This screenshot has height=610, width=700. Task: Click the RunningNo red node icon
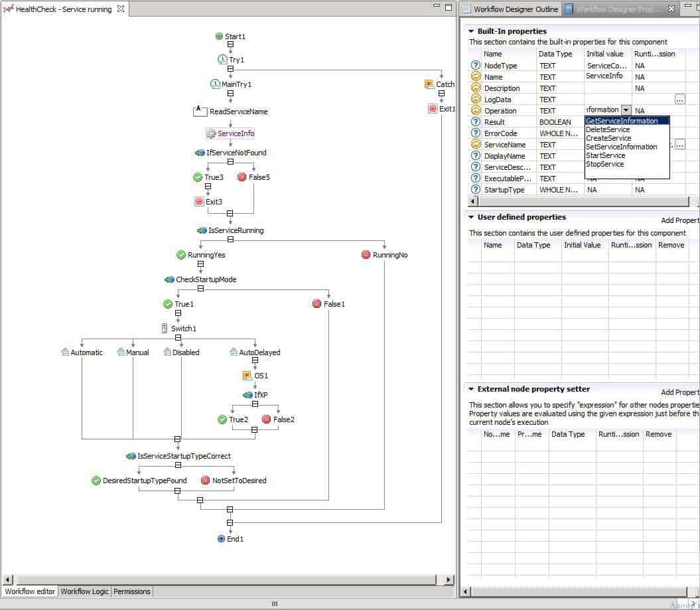click(x=366, y=254)
